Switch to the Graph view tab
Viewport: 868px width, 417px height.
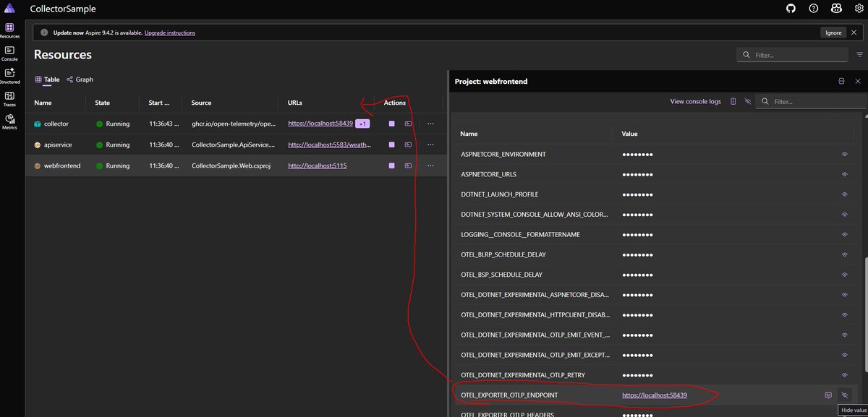pyautogui.click(x=80, y=79)
